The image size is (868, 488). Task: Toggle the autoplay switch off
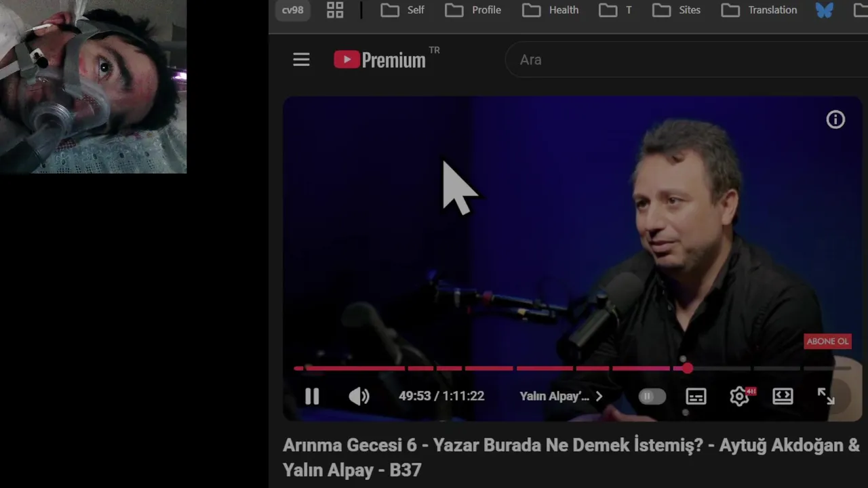652,396
